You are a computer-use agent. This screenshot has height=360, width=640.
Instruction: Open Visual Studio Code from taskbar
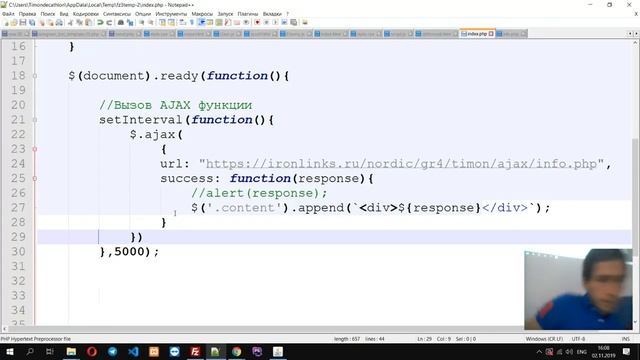(x=133, y=352)
